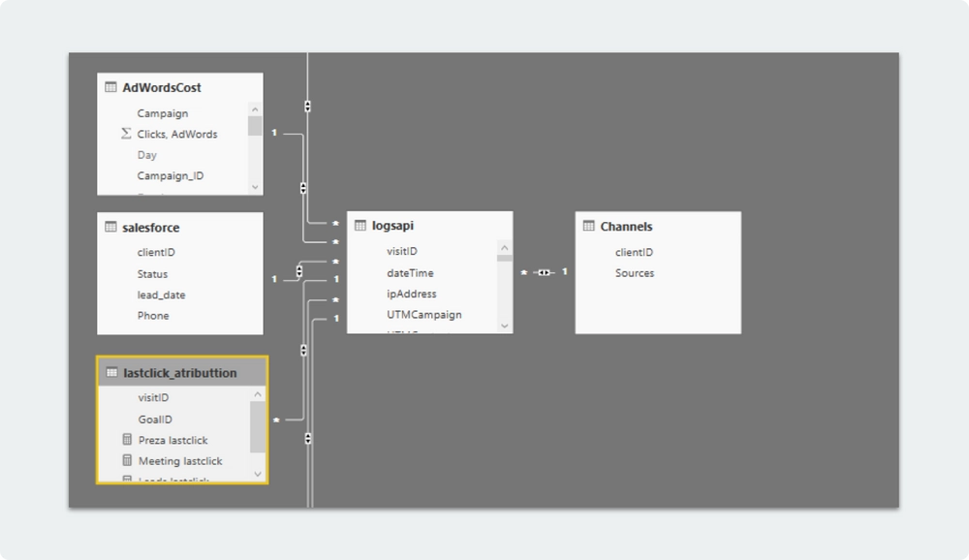
Task: Click scroll-up arrow in lastclick_atributtion table
Action: coord(258,394)
